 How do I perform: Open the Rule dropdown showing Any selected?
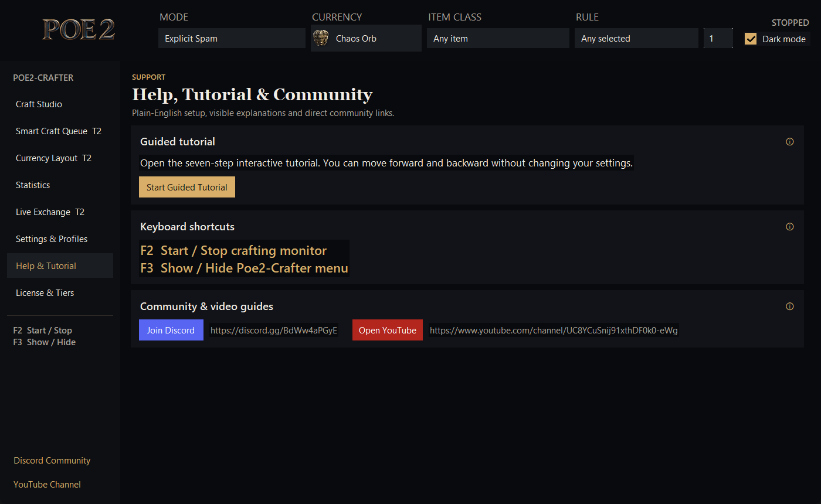[x=636, y=39]
